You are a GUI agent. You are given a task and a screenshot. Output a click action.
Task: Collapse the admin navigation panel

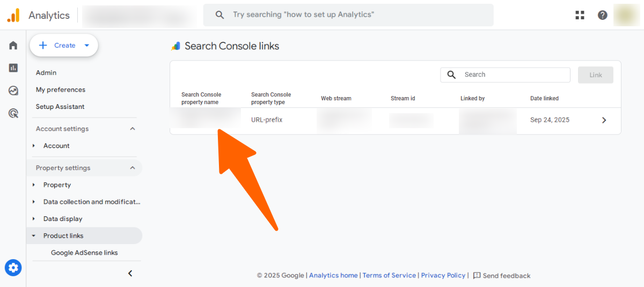[x=130, y=274]
